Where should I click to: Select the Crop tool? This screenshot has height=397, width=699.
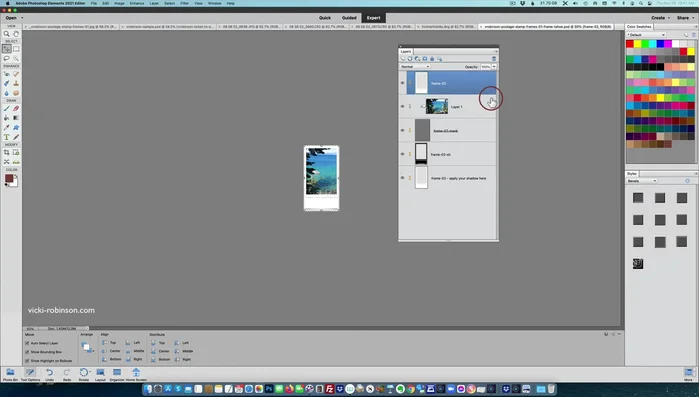click(7, 152)
